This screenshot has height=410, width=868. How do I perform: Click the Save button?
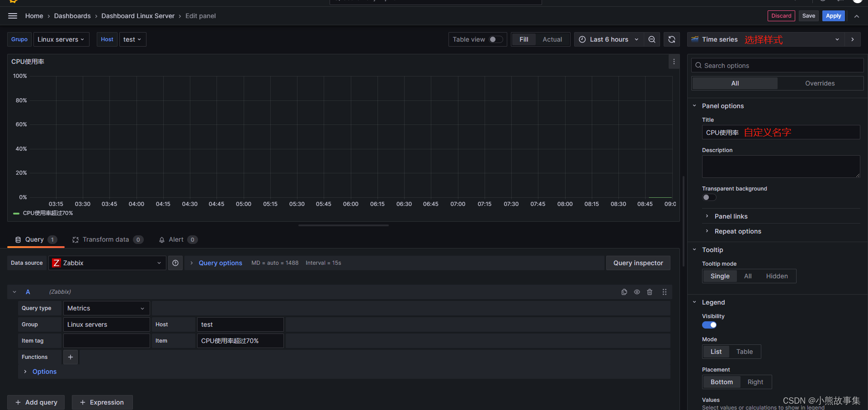[808, 16]
